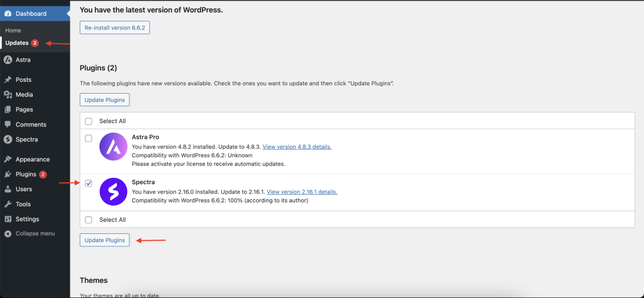
Task: Click the bottom Update Plugins button
Action: pos(104,240)
